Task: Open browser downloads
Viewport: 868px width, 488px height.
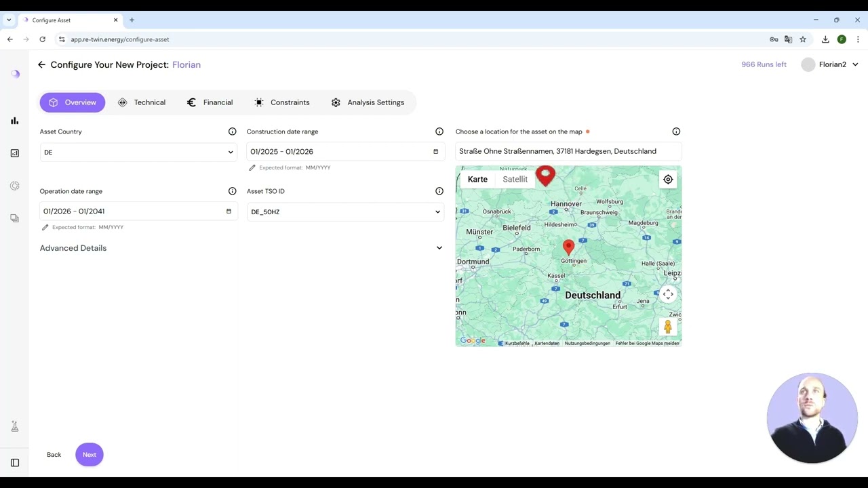Action: click(825, 39)
